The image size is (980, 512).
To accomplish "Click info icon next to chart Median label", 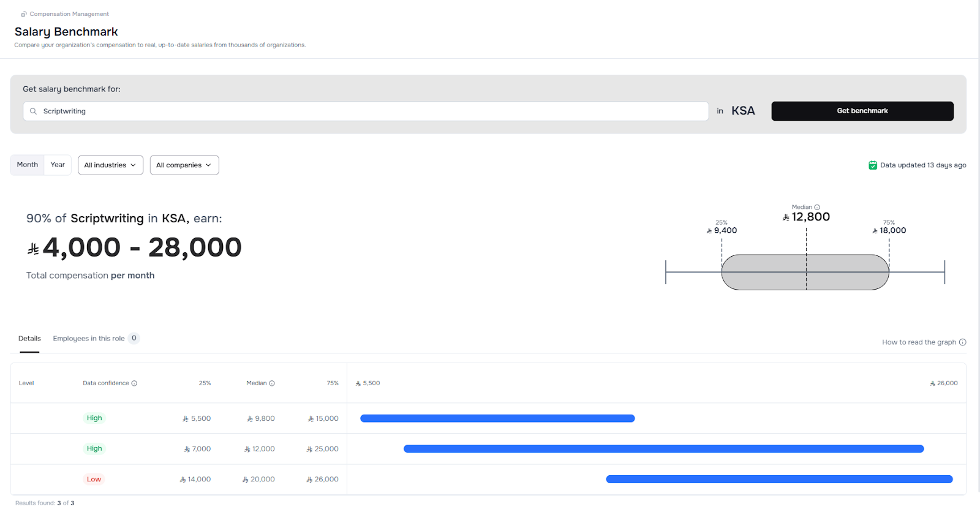I will tap(817, 207).
